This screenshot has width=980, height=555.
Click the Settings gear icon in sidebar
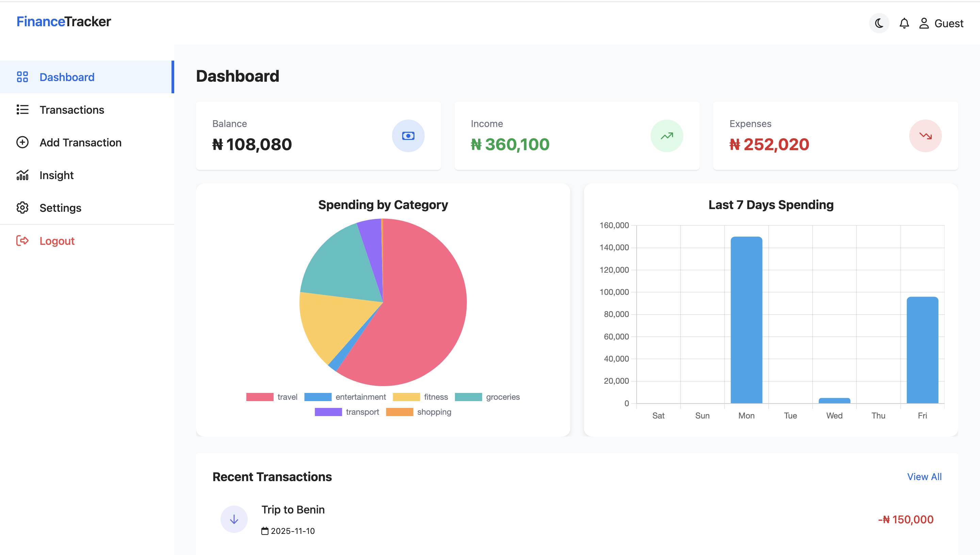(22, 208)
